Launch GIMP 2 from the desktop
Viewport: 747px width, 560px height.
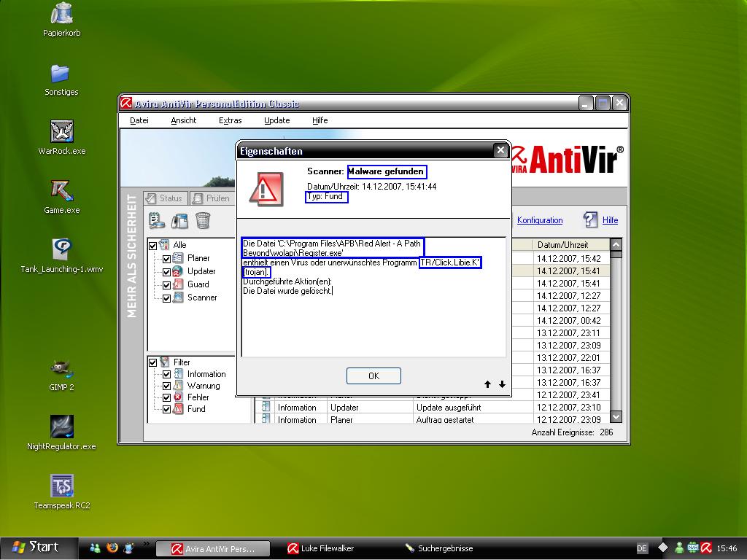(62, 368)
